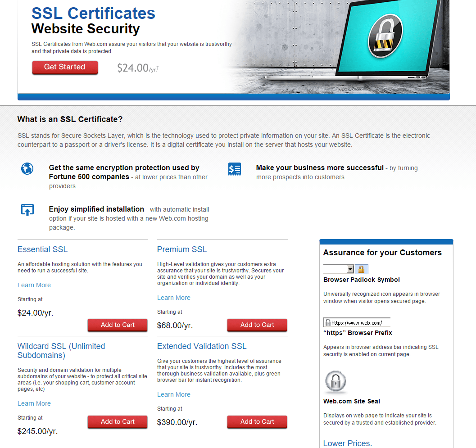Open the Premium SSL heading link

click(x=182, y=249)
